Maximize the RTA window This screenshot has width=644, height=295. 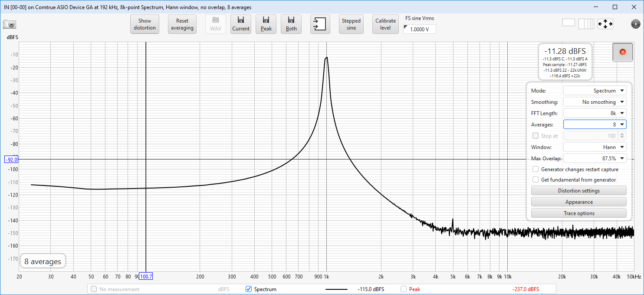[614, 7]
